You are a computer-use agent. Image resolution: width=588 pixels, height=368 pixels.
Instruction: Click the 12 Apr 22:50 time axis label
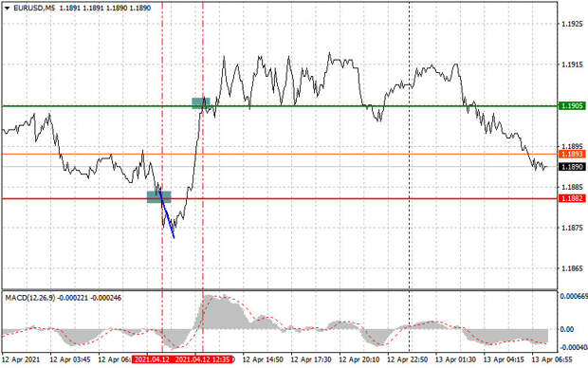pyautogui.click(x=407, y=359)
